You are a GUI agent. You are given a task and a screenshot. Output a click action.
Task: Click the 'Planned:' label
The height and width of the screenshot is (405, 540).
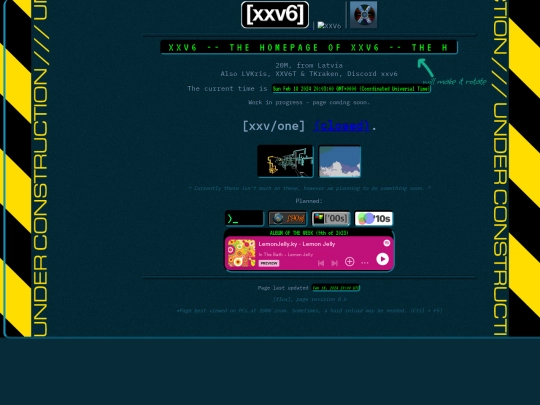[x=309, y=201]
